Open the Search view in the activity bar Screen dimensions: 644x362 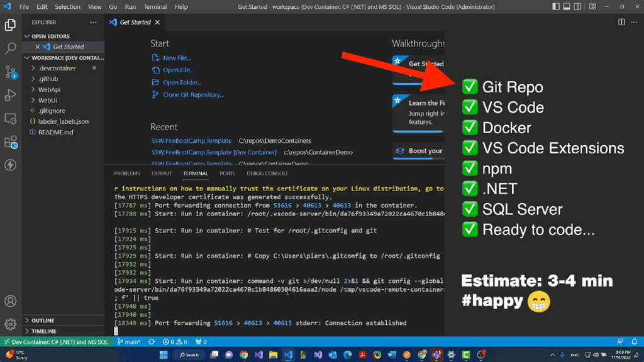coord(10,47)
